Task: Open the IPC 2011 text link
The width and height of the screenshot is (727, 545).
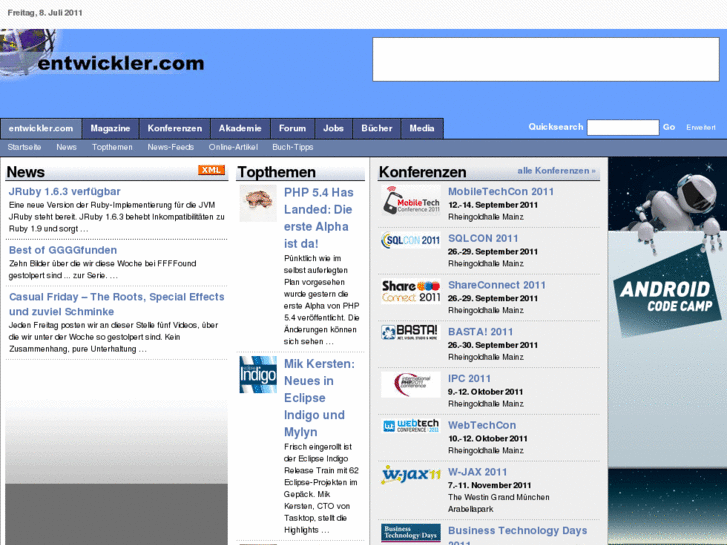Action: pos(469,378)
